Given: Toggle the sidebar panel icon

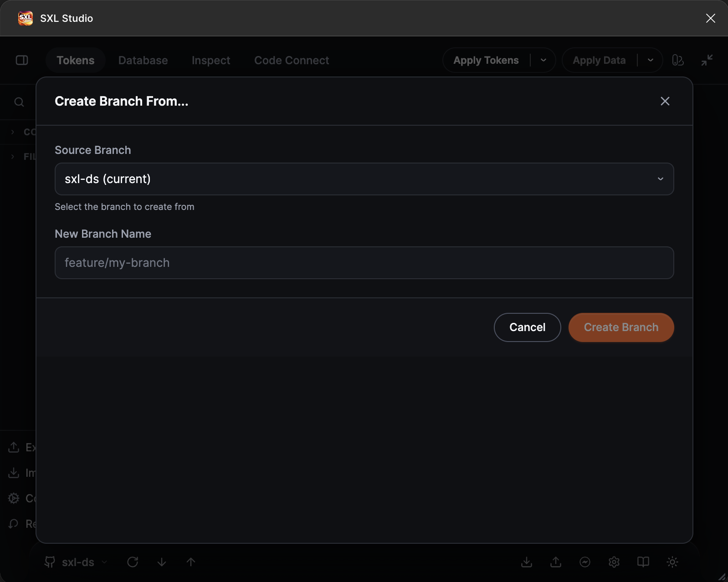Looking at the screenshot, I should click(22, 60).
